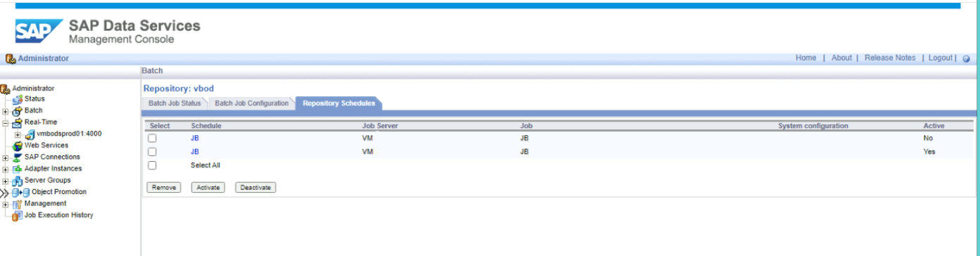Expand the Batch tree node
Screen dimensions: 980x256
[x=6, y=111]
